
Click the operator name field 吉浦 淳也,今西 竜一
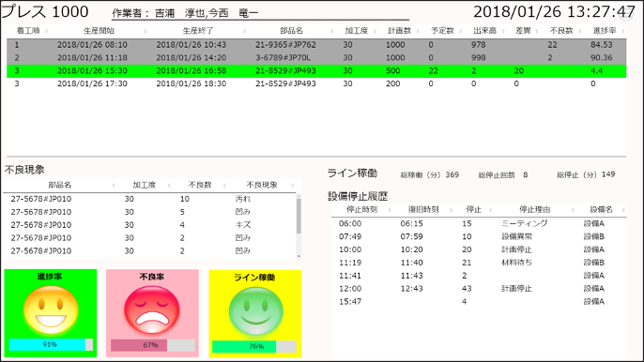click(261, 13)
